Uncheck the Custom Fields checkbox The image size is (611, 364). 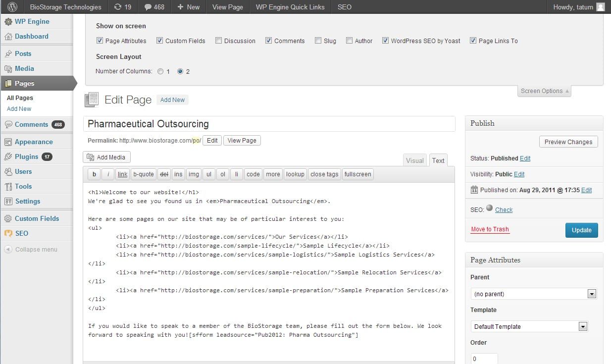160,41
